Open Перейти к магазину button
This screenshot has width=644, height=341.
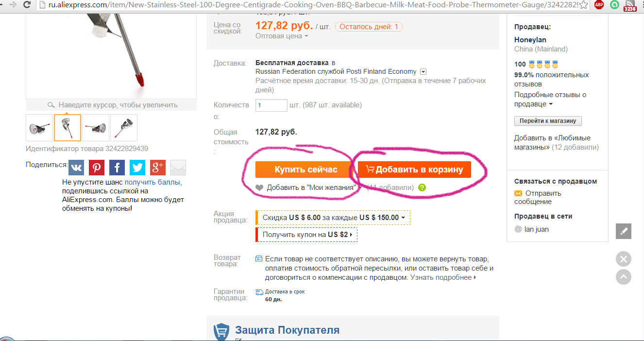(548, 121)
